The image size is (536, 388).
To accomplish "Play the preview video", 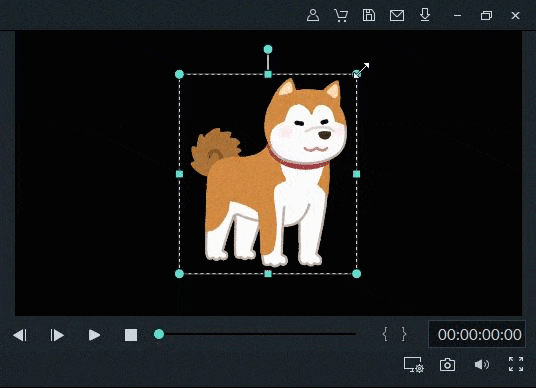I will (94, 335).
